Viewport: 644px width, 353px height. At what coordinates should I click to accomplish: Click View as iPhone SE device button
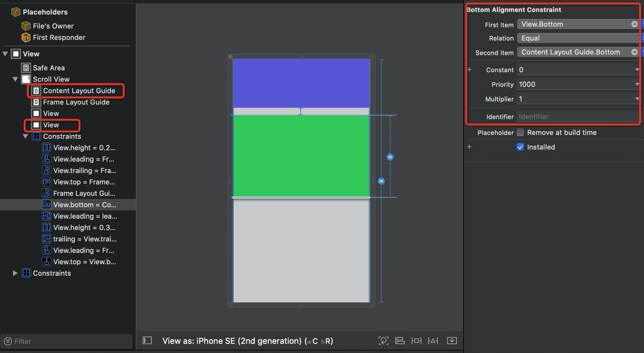(x=247, y=341)
